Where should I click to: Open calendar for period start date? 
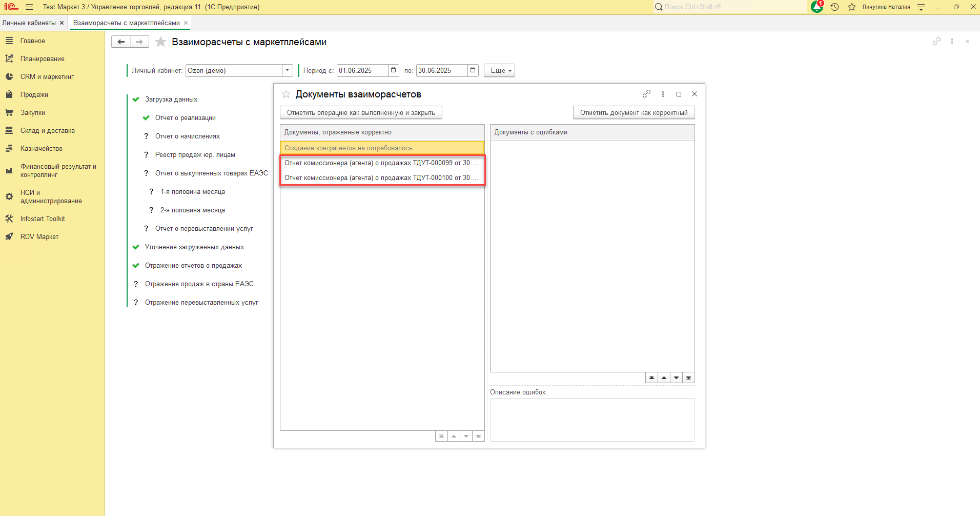pyautogui.click(x=394, y=70)
